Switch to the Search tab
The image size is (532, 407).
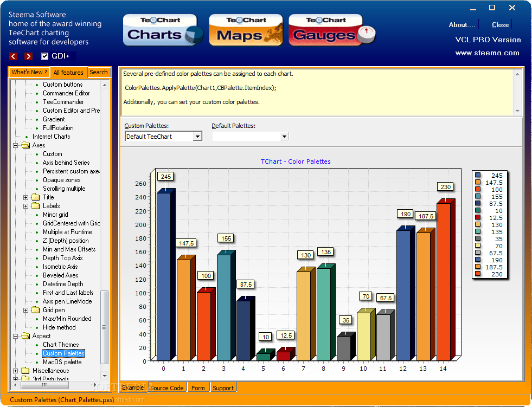point(99,72)
